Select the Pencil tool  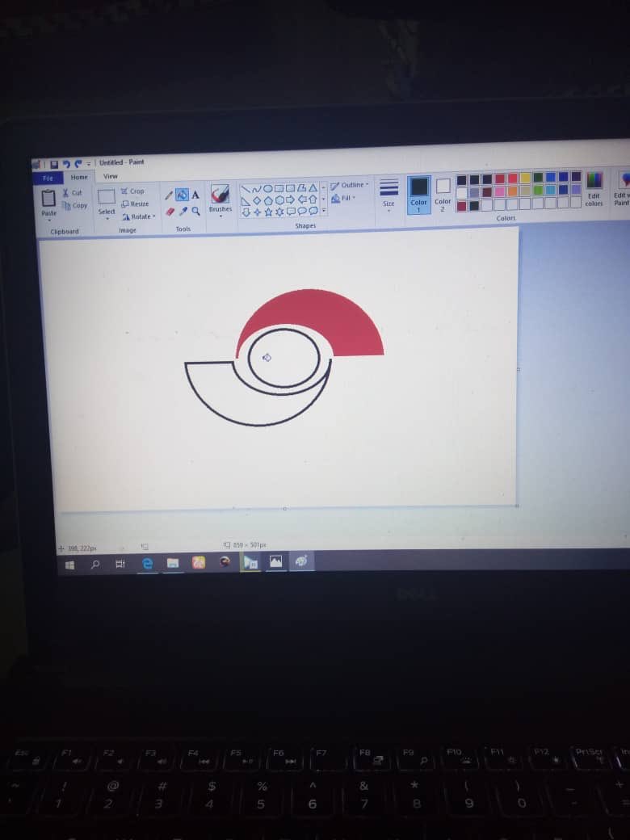(169, 195)
